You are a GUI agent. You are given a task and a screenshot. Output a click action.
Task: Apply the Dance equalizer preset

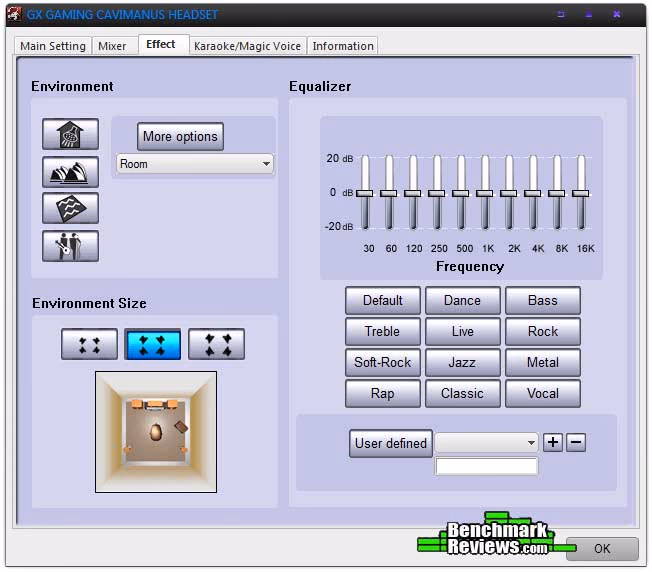point(462,301)
